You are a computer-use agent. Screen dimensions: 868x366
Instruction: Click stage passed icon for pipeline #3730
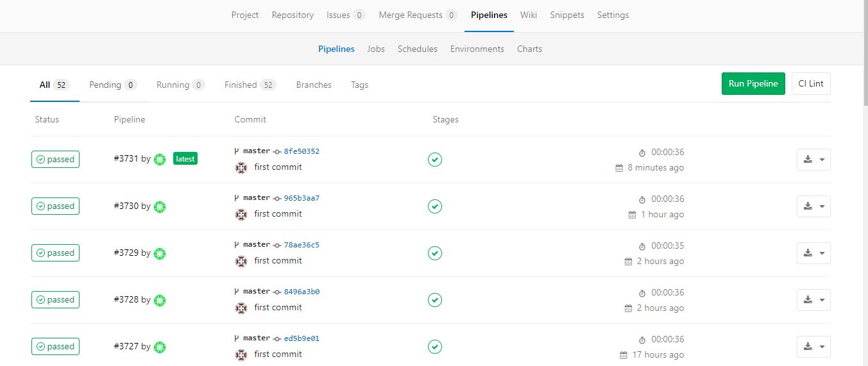point(435,206)
